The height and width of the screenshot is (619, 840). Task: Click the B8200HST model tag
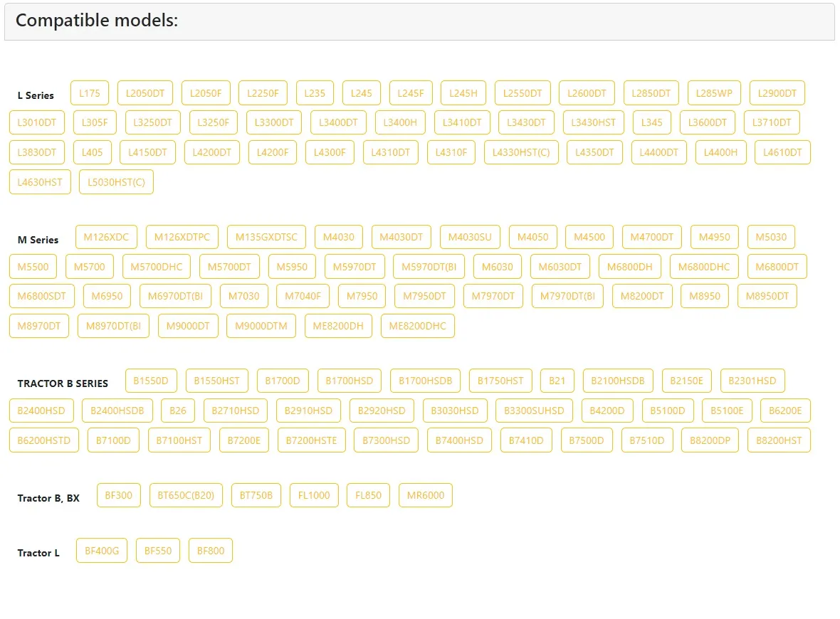pos(779,440)
